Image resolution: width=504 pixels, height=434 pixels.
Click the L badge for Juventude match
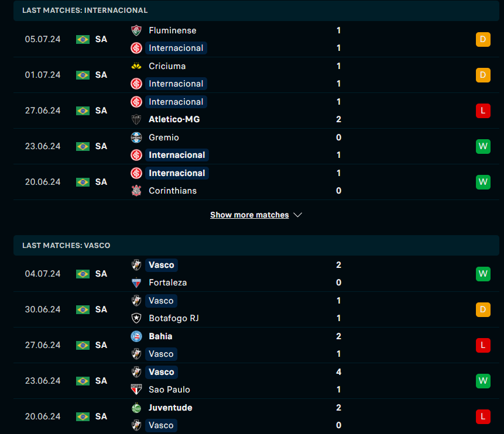[483, 416]
